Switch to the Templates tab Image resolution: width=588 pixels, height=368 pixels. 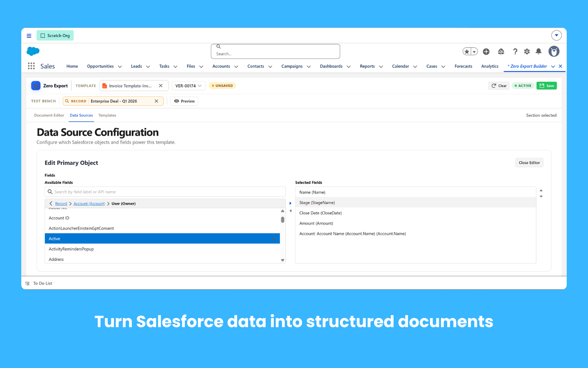(x=107, y=116)
